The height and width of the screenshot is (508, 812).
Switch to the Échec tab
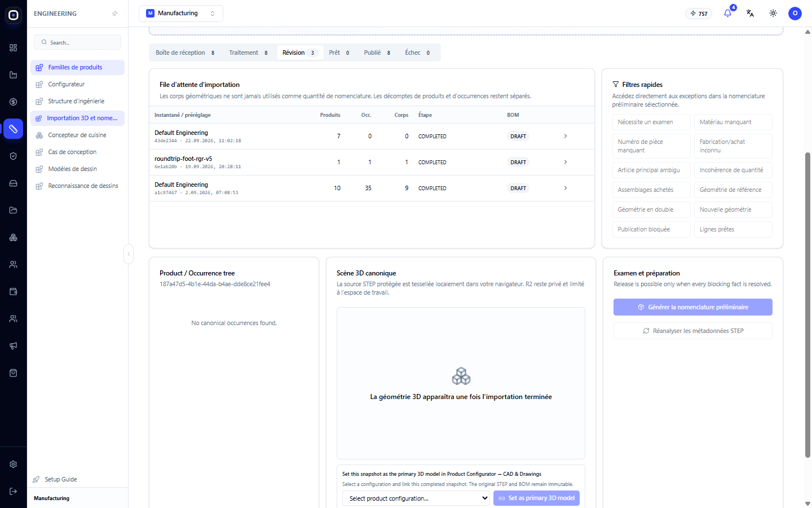point(418,52)
